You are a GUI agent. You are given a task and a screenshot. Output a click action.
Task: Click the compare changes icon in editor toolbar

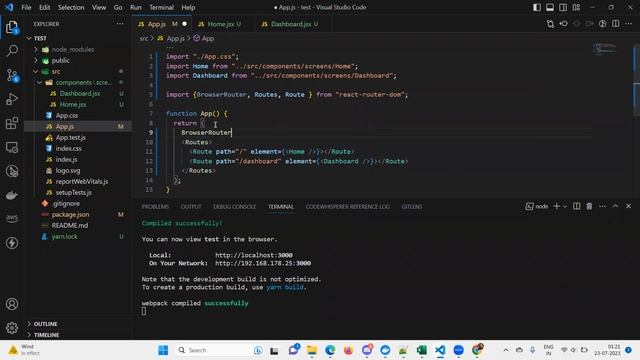pos(550,24)
